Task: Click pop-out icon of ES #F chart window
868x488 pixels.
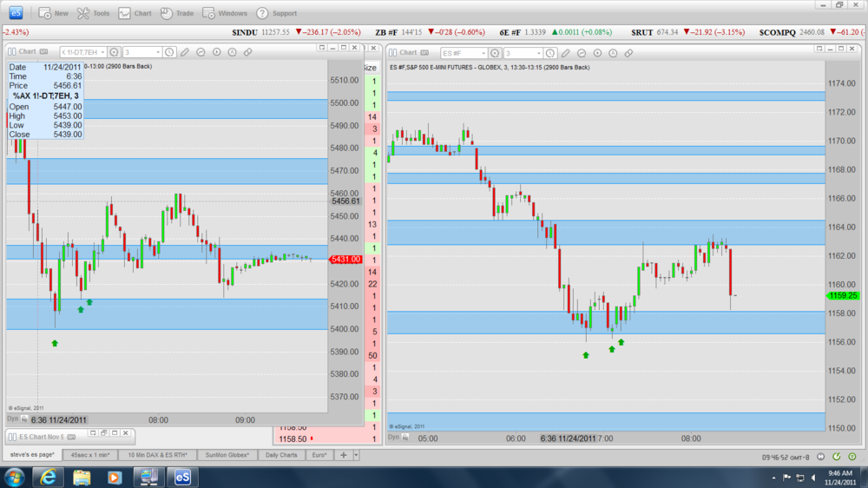Action: click(x=819, y=49)
